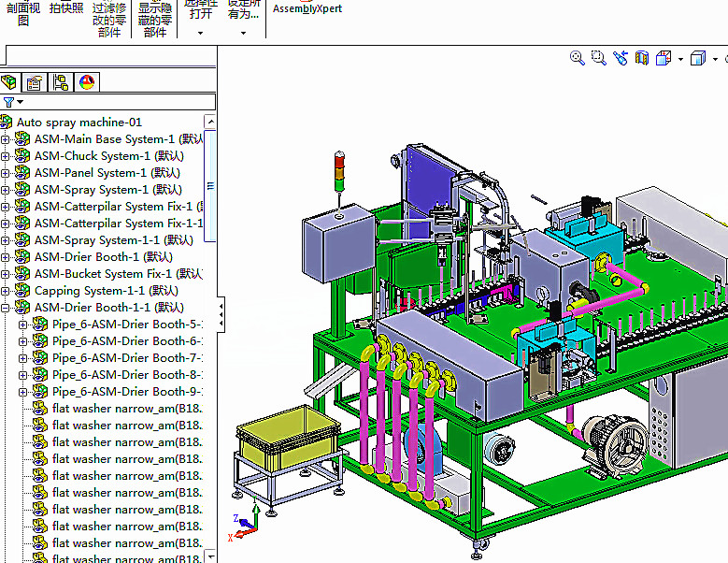Open the filter dropdown arrow beside funnel
Image resolution: width=728 pixels, height=563 pixels.
pos(20,102)
